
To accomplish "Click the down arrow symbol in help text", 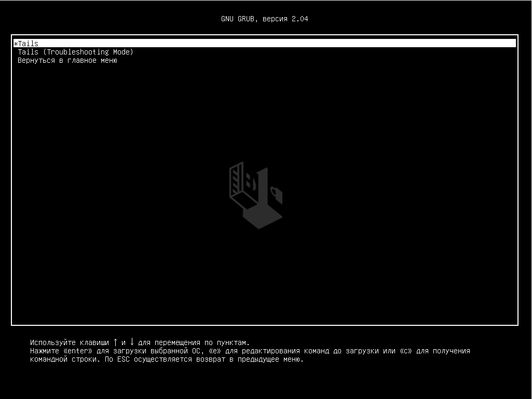I will click(x=132, y=342).
